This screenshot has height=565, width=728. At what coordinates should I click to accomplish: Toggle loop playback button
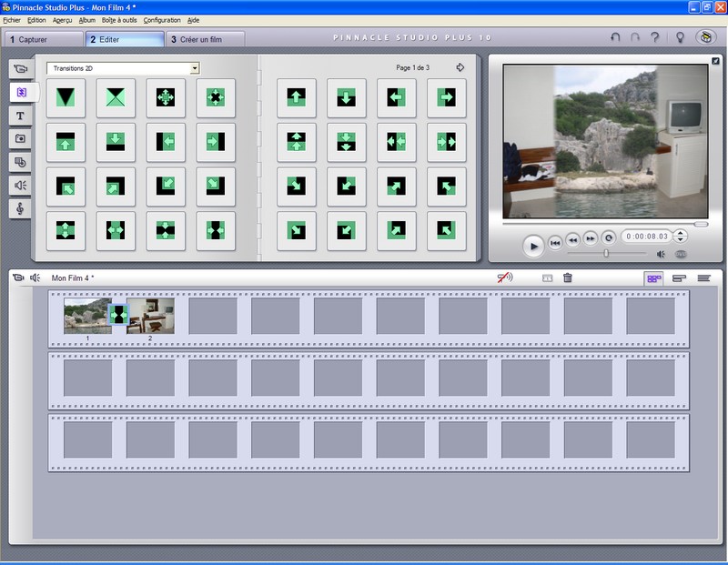point(608,238)
